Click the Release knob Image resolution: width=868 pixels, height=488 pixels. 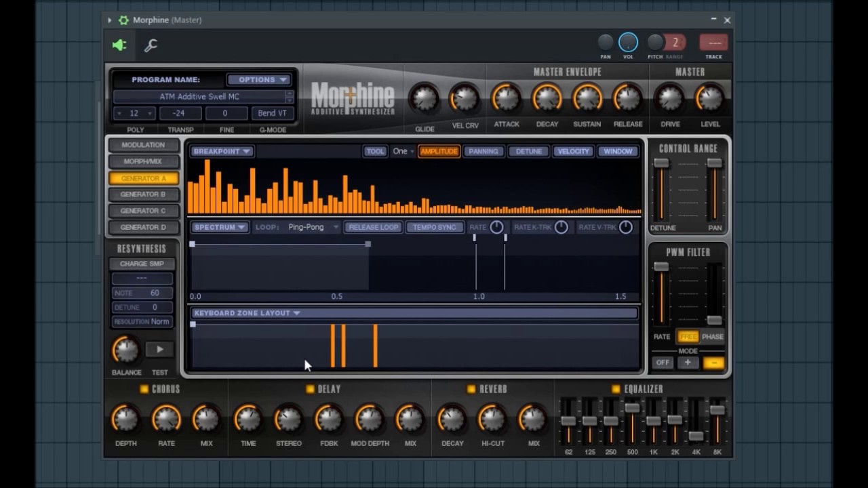(627, 98)
